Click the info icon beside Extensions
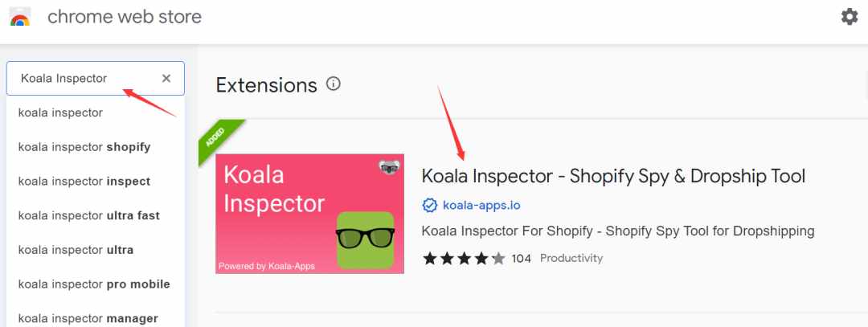868x327 pixels. click(x=334, y=84)
